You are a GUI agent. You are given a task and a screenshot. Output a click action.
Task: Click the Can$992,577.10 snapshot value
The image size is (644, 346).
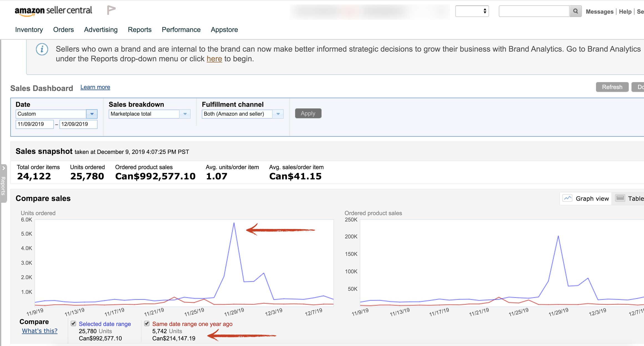click(x=155, y=176)
